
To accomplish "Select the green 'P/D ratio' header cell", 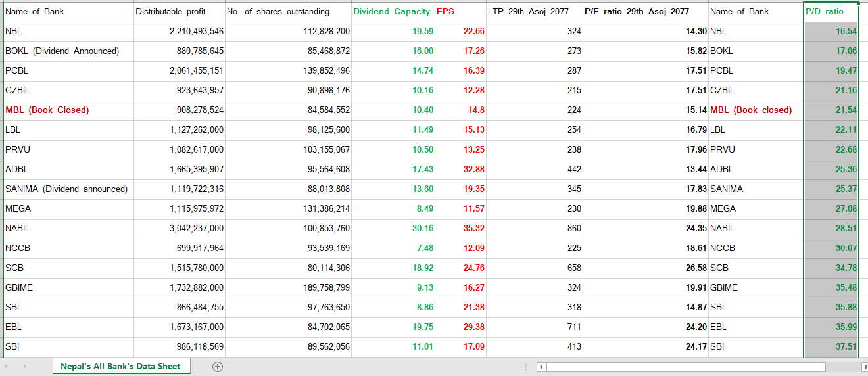I will 831,11.
